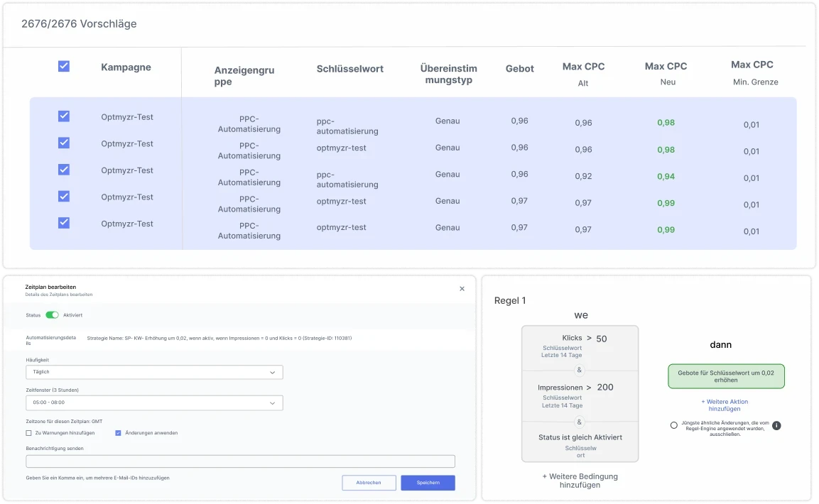Uncheck the Änderungen anwenden checkbox
The image size is (819, 504).
click(118, 432)
